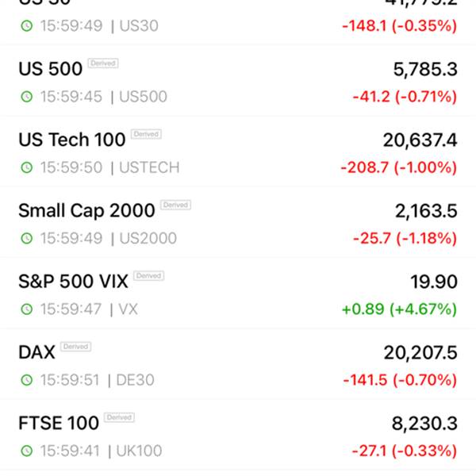Tap the Derived badge next to US 500
The width and height of the screenshot is (476, 476).
pos(103,63)
